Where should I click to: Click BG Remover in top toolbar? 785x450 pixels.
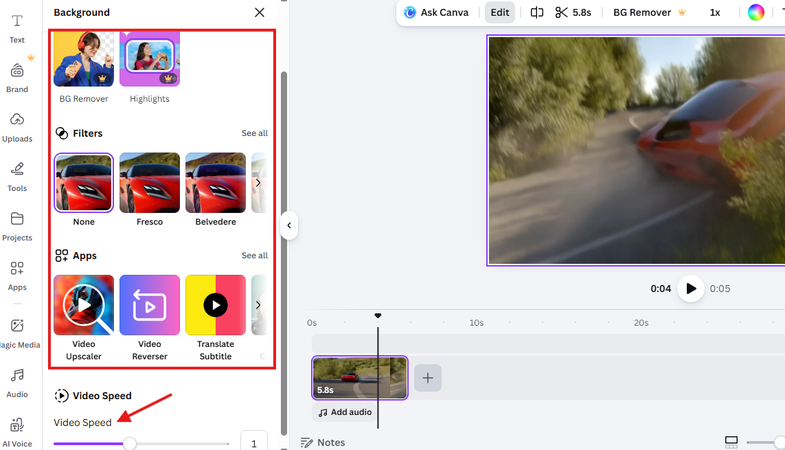(649, 13)
